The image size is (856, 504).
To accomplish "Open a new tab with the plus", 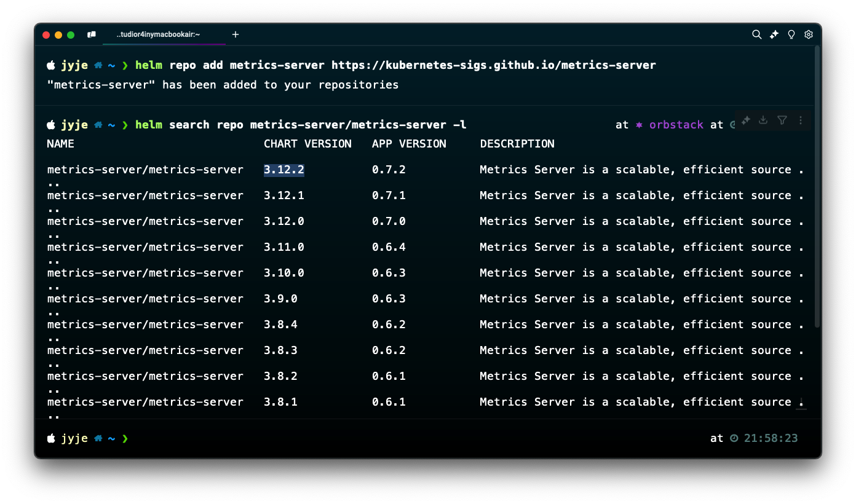I will click(236, 35).
